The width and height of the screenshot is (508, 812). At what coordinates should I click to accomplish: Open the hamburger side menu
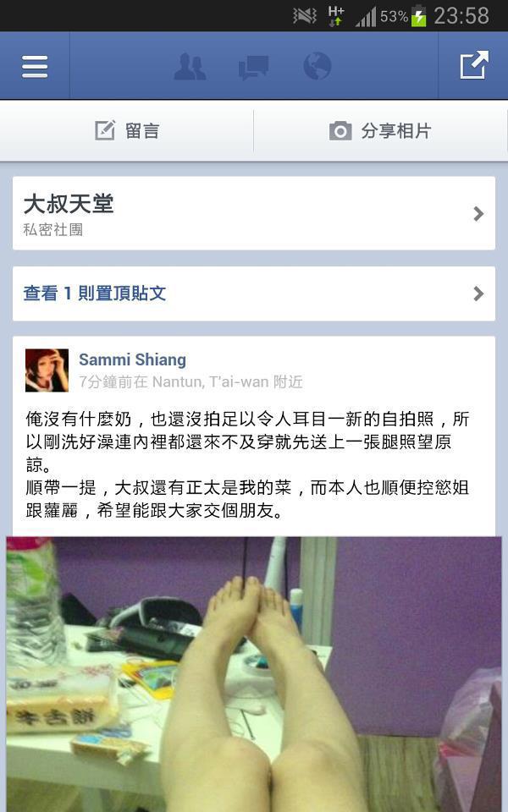(35, 66)
